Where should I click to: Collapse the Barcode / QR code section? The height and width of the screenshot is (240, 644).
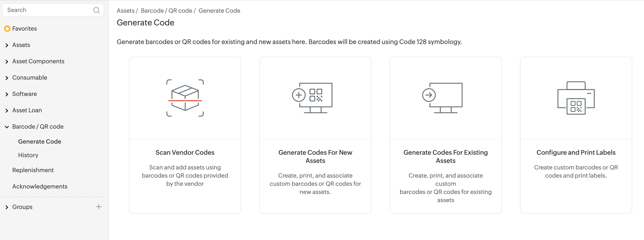point(7,127)
